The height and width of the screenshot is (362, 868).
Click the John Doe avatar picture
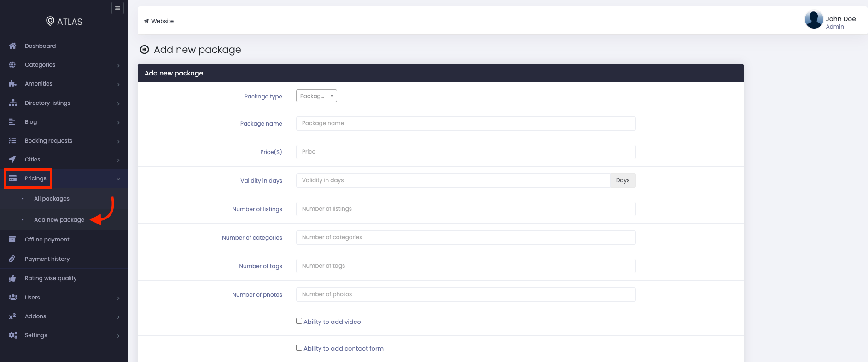click(x=814, y=20)
